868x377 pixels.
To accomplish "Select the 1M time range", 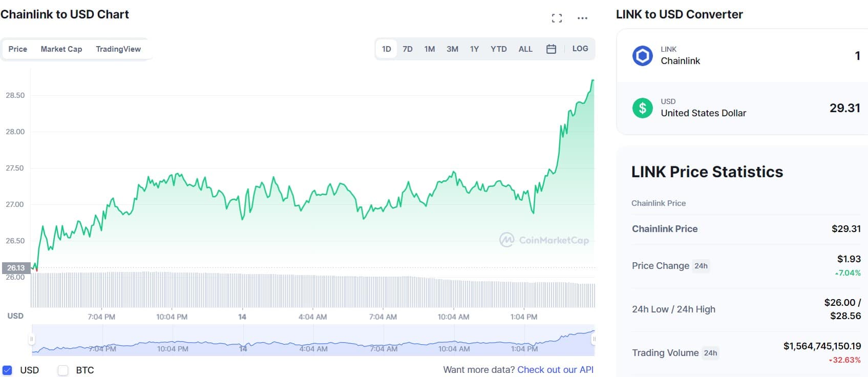I will pos(430,49).
